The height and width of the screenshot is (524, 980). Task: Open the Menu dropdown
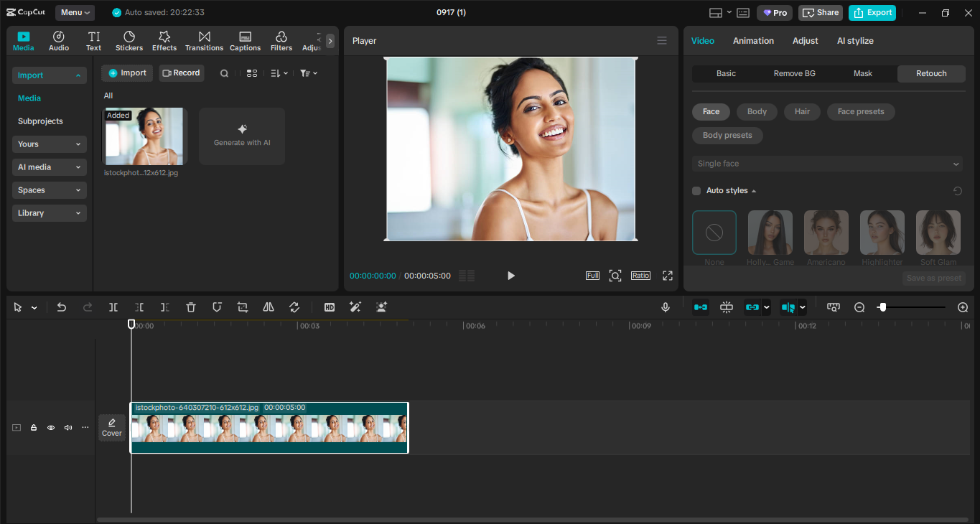75,11
